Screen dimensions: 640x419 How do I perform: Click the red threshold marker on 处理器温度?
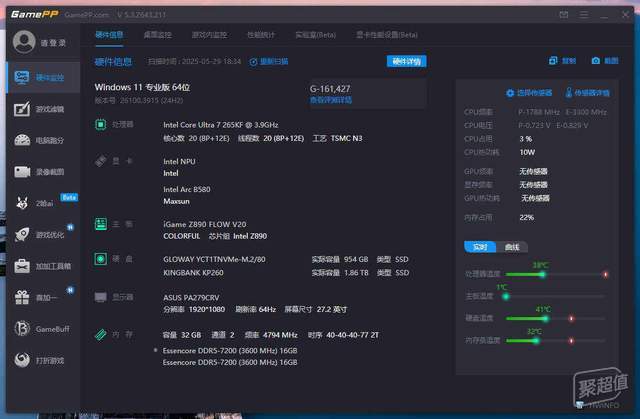pyautogui.click(x=605, y=275)
